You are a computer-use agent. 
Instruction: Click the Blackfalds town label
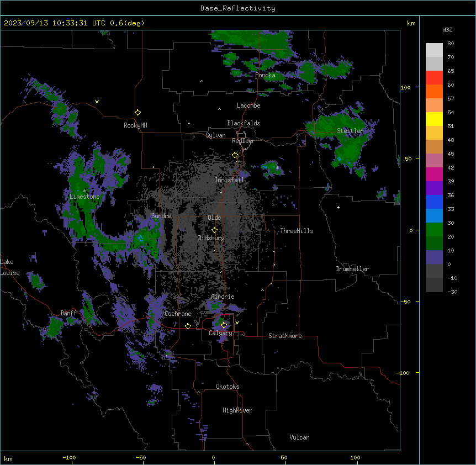click(x=244, y=123)
